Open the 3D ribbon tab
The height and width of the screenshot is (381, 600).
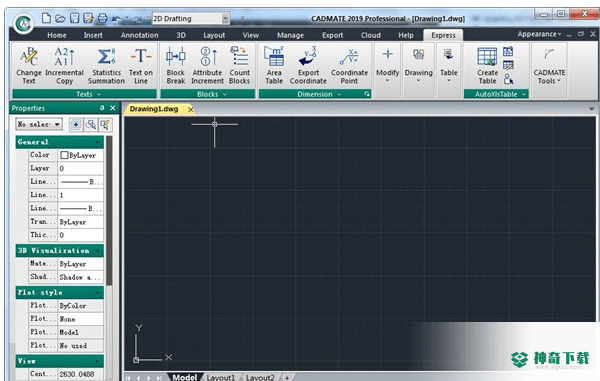181,35
